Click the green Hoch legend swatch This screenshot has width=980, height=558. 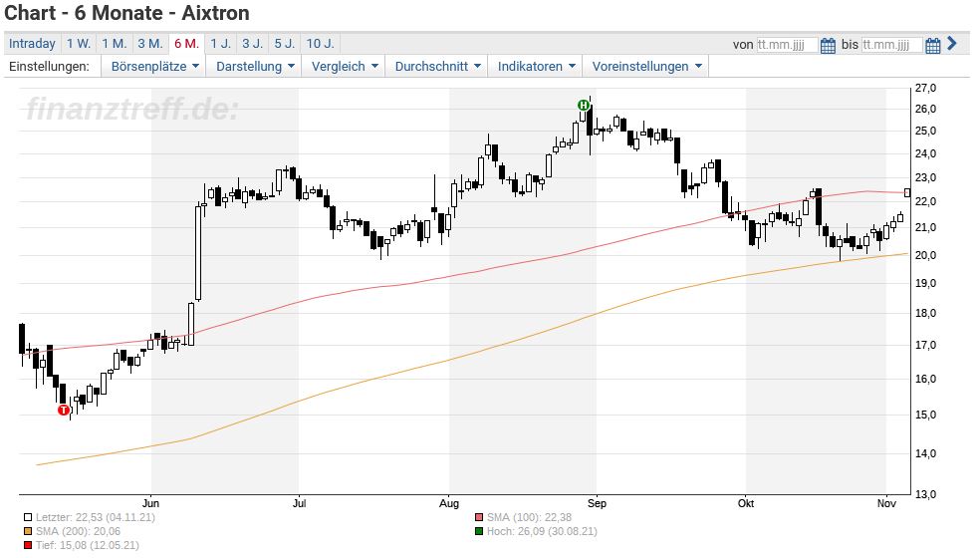(479, 531)
